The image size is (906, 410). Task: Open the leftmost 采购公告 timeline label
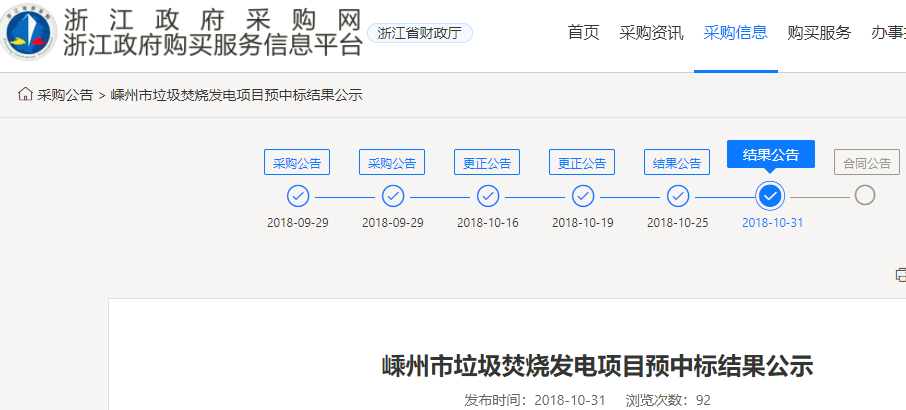(x=297, y=162)
